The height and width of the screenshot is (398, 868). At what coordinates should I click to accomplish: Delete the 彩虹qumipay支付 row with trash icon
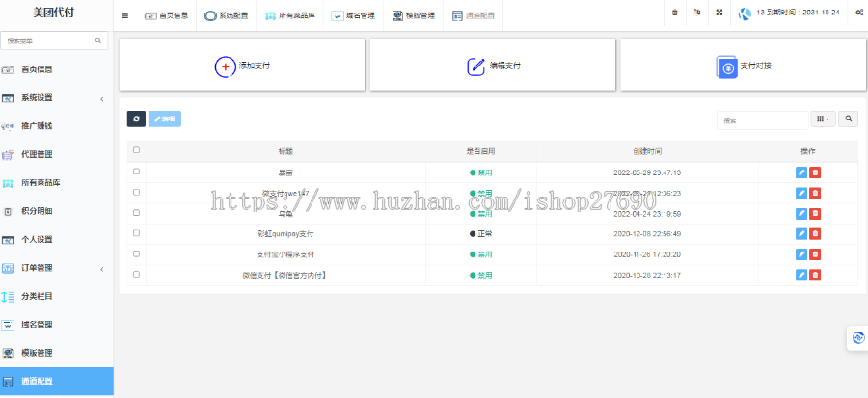click(x=815, y=233)
